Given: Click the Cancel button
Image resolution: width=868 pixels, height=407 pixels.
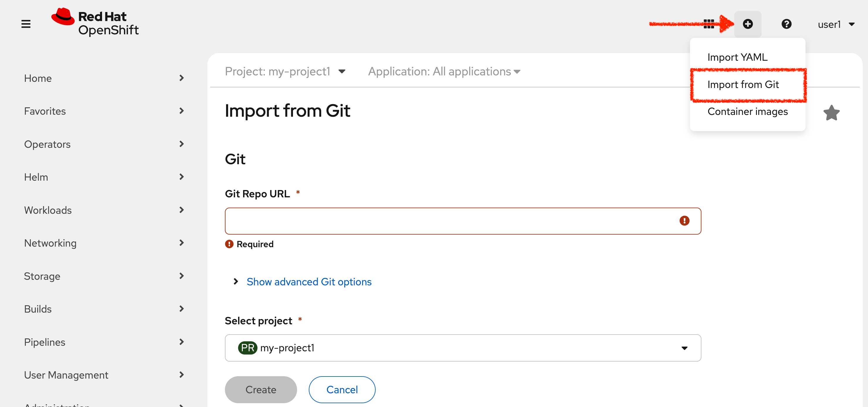Looking at the screenshot, I should pos(342,389).
